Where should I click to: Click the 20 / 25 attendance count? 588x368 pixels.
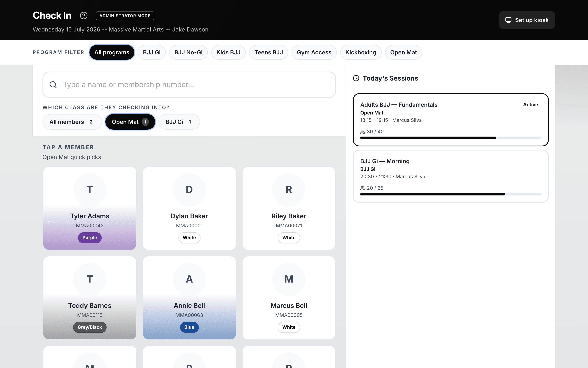pyautogui.click(x=375, y=188)
